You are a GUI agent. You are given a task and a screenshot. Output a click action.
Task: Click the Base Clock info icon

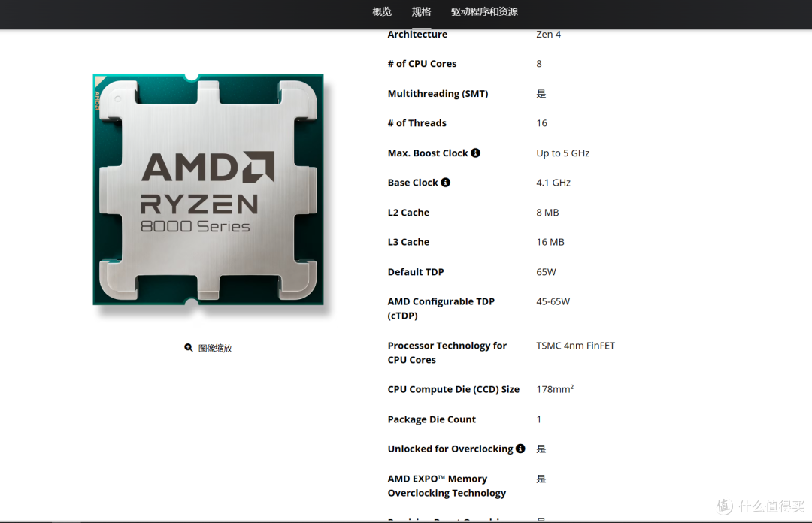pyautogui.click(x=445, y=183)
